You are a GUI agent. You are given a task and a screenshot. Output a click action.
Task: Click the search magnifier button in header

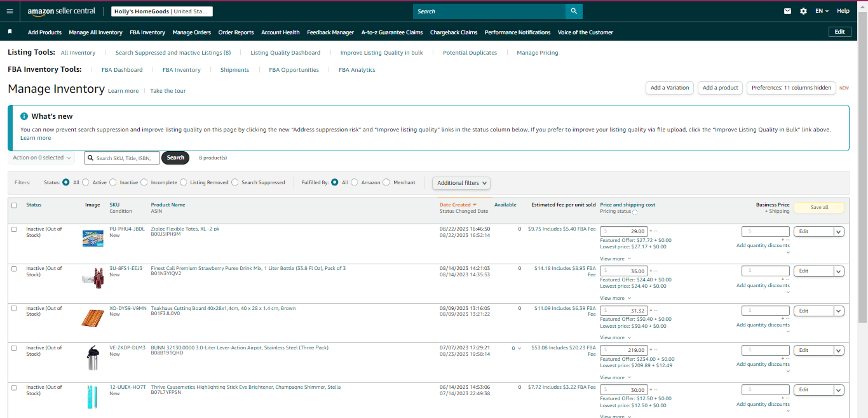tap(574, 11)
